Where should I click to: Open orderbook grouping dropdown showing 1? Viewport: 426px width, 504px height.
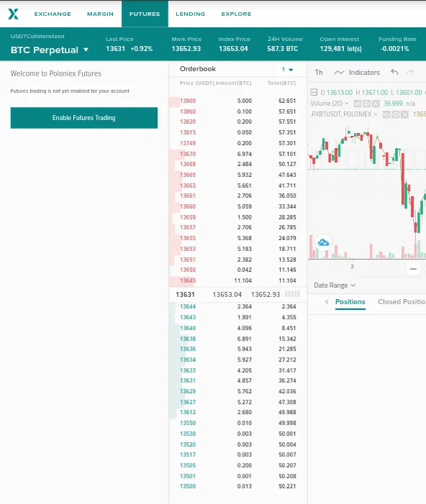coord(287,69)
